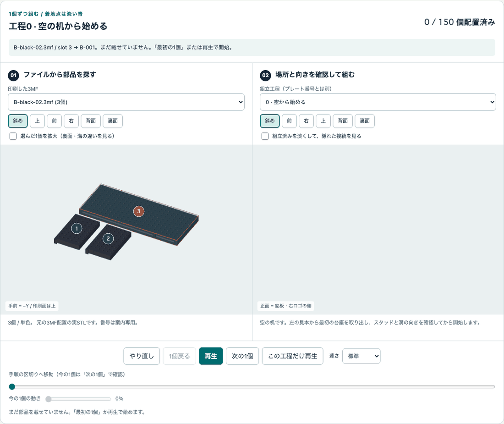Set the assembly panel view to 上
This screenshot has height=424, width=504.
point(323,121)
